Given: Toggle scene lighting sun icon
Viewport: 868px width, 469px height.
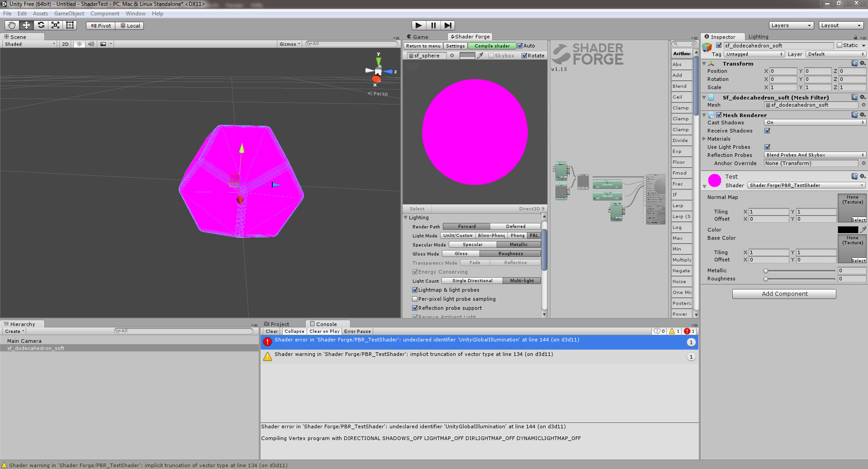Looking at the screenshot, I should point(79,44).
